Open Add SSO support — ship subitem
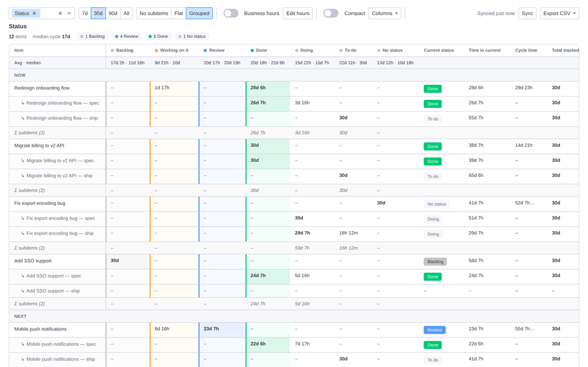Viewport: 588px width, 367px height. click(53, 291)
